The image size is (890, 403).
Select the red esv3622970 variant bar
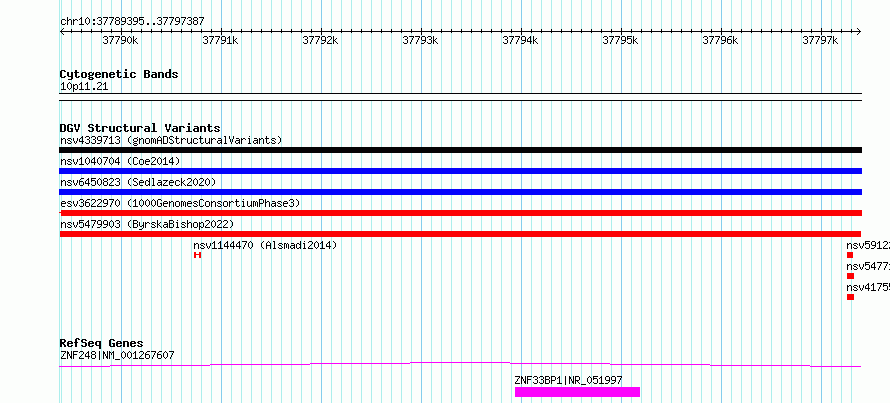(x=460, y=213)
